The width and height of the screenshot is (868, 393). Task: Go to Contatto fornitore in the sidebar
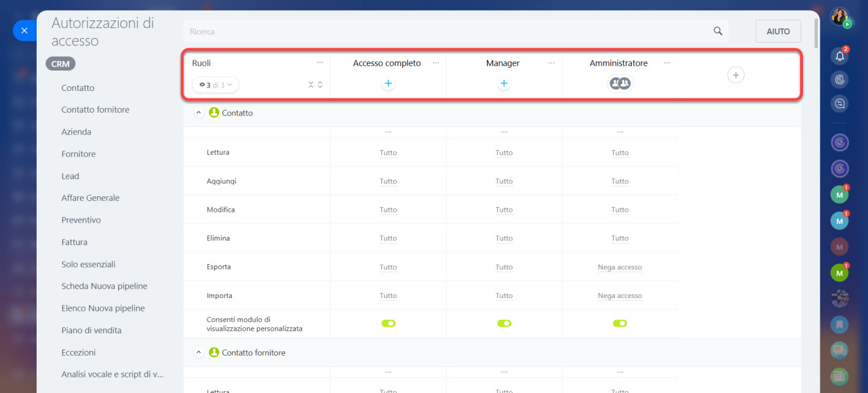tap(95, 109)
